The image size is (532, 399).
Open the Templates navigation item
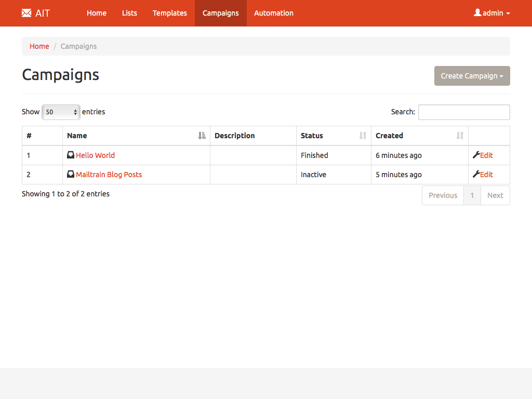pyautogui.click(x=169, y=13)
